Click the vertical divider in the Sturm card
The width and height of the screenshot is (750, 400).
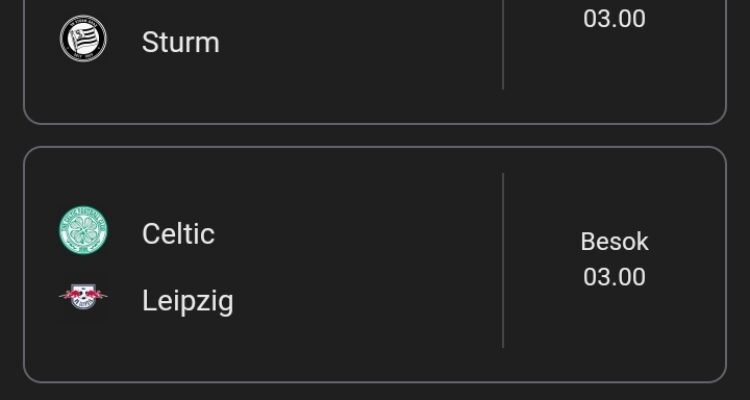pyautogui.click(x=502, y=45)
